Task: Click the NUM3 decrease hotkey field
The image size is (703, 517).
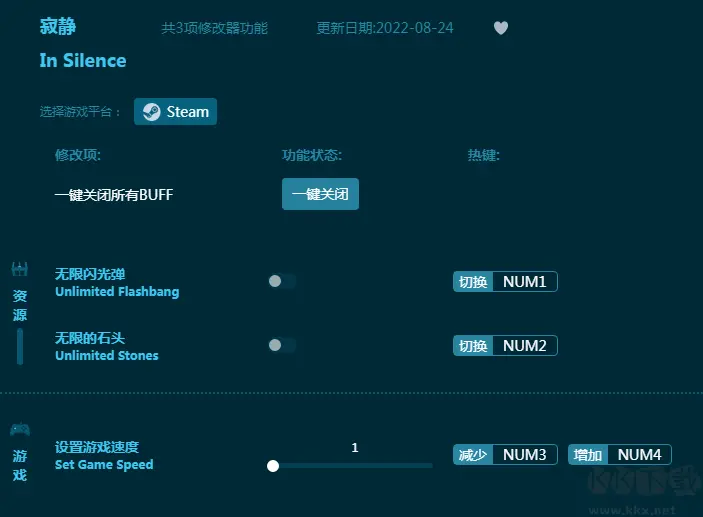Action: tap(524, 455)
